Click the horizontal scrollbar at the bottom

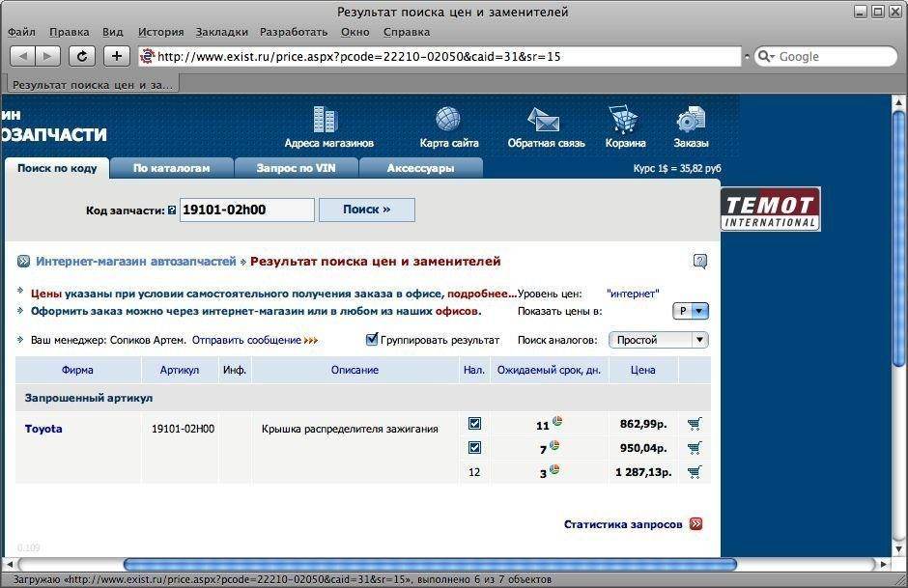click(430, 564)
